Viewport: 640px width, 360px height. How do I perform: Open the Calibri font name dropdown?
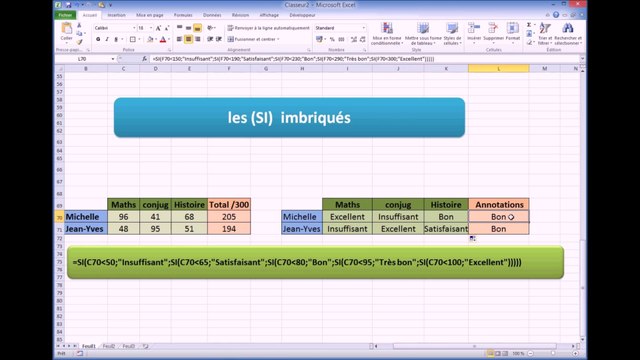(x=134, y=28)
